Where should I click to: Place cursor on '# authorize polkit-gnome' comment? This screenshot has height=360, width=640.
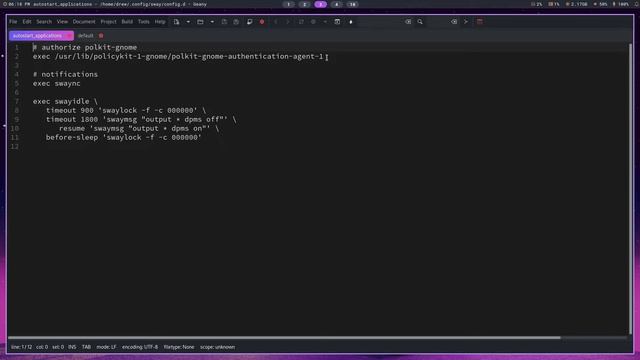click(x=85, y=47)
